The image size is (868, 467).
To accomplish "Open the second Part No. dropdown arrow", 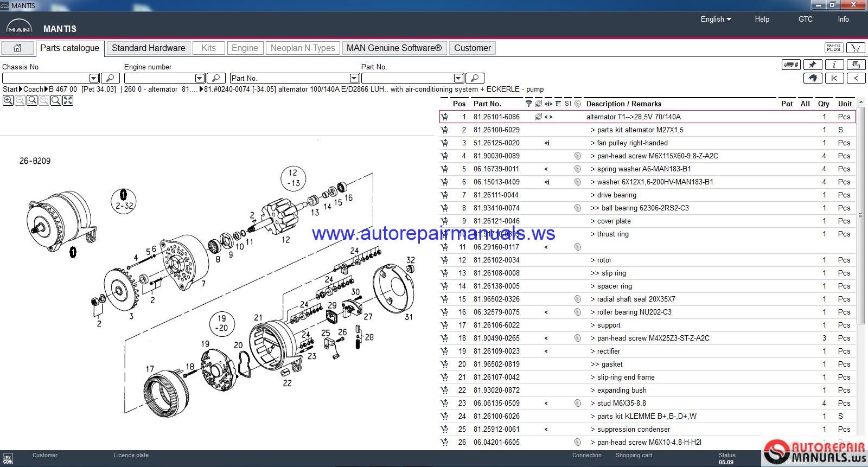I will (458, 78).
